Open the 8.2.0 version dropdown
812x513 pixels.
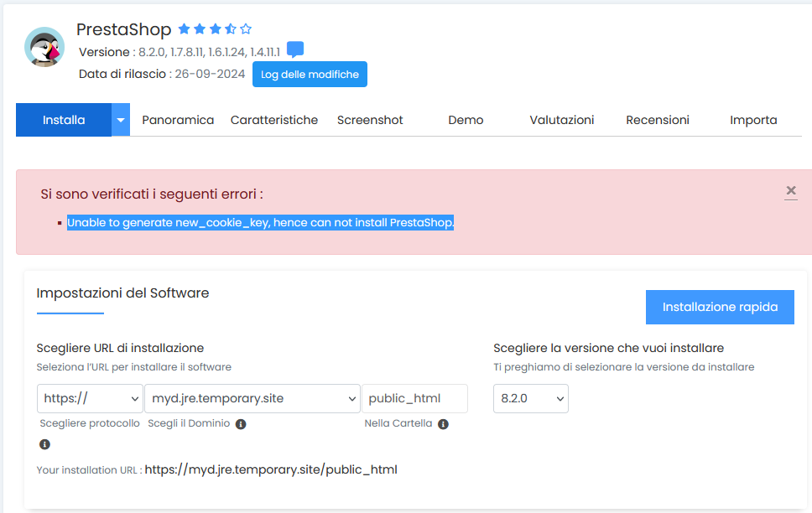coord(531,399)
